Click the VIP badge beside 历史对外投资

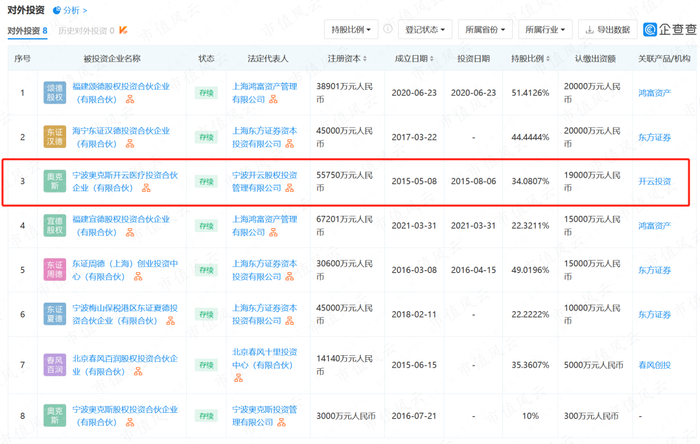pos(123,30)
